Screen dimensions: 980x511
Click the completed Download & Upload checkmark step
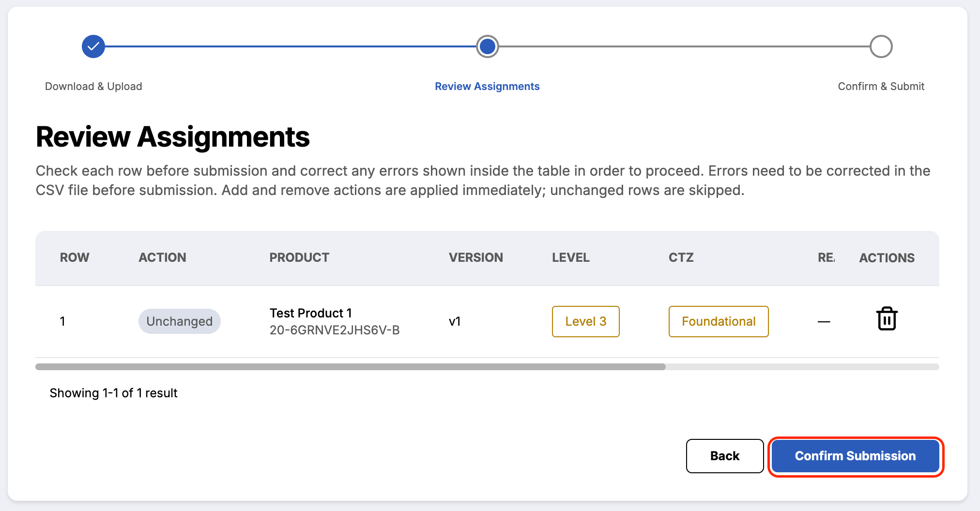tap(93, 46)
